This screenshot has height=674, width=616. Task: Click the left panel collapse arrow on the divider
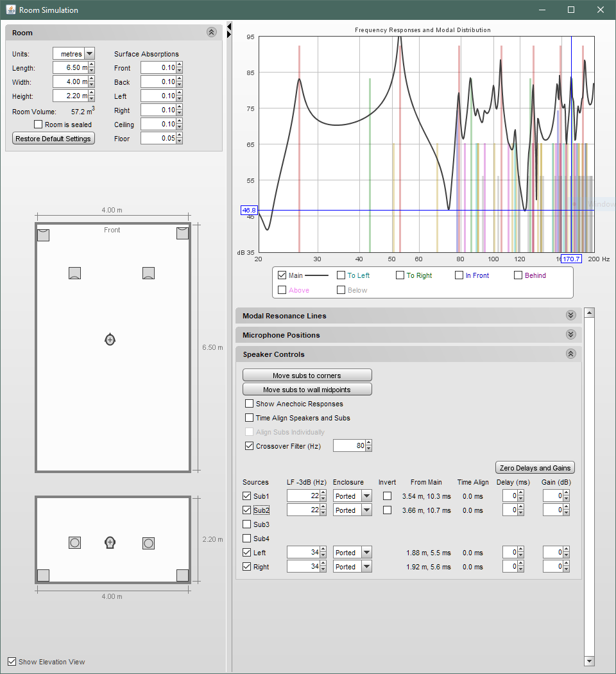point(229,28)
